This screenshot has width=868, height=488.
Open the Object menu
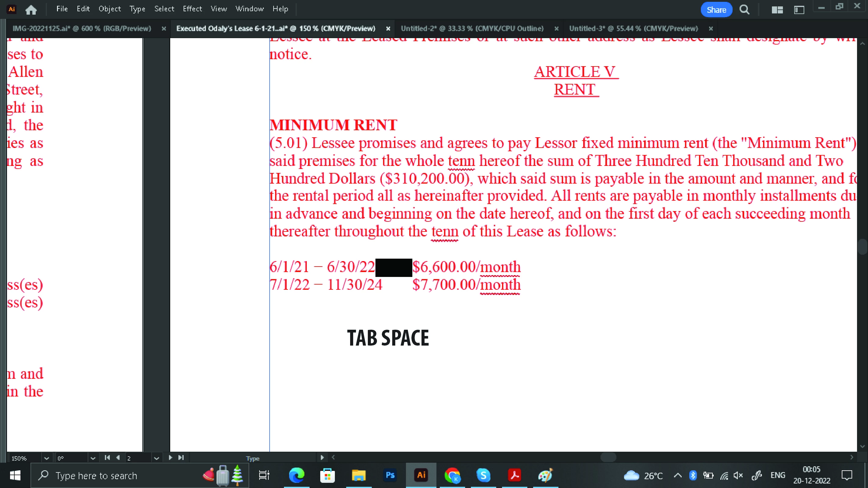coord(109,9)
